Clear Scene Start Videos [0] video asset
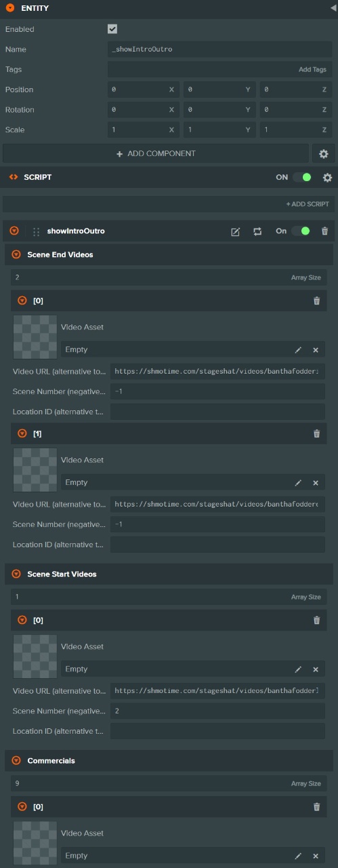 click(316, 669)
